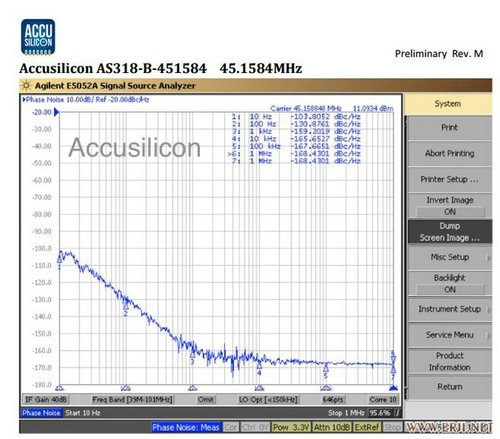Image resolution: width=500 pixels, height=439 pixels.
Task: Select marker 3 row 1 kHz readout
Action: 296,132
